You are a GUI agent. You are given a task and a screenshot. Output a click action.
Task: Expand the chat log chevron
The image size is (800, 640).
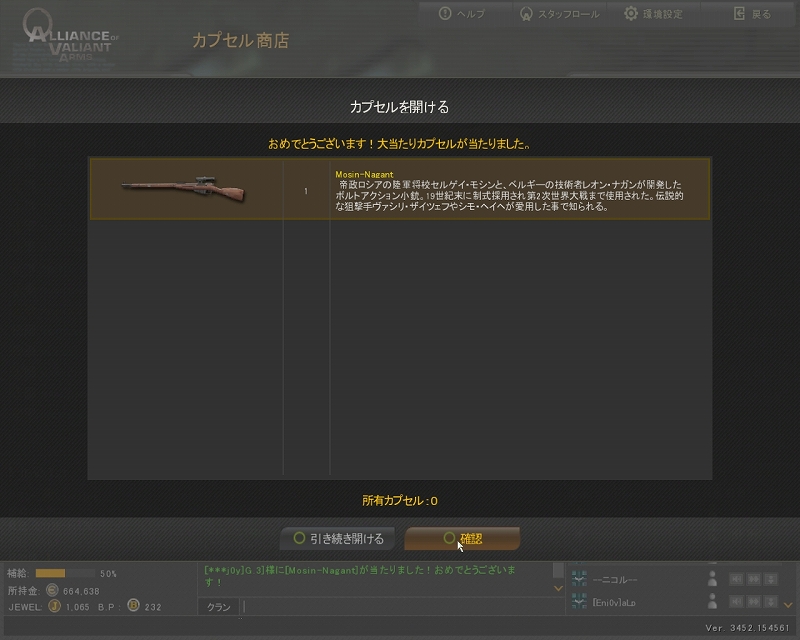558,588
